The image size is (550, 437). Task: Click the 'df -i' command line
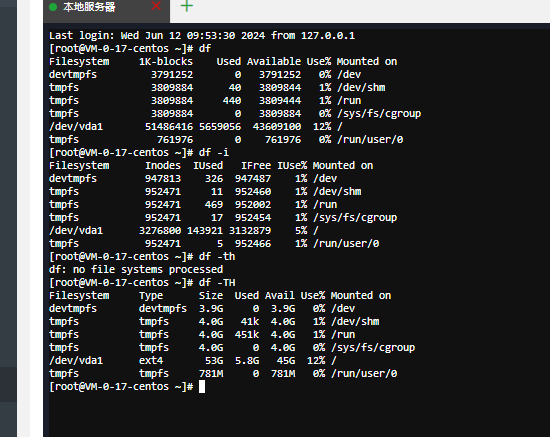(139, 152)
